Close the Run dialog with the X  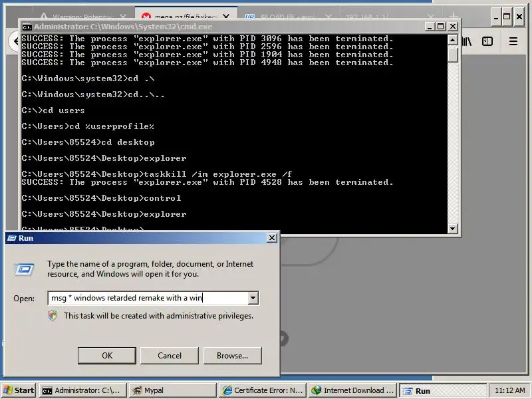272,238
